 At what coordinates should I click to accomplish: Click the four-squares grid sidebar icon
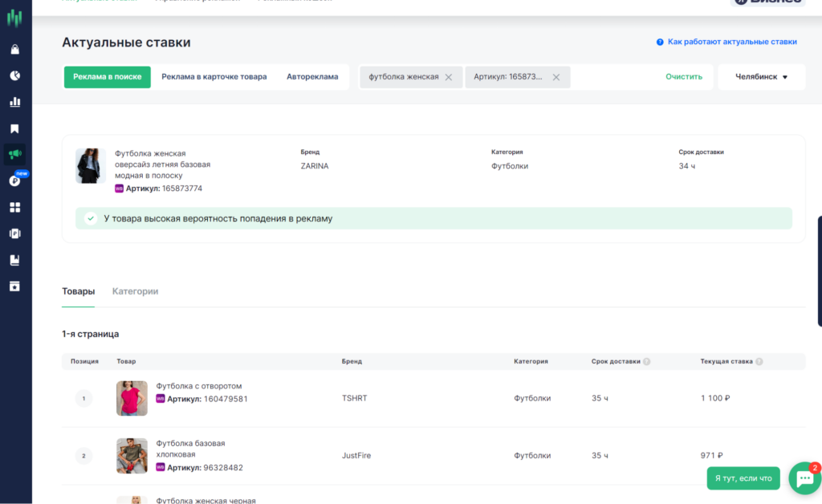[14, 207]
